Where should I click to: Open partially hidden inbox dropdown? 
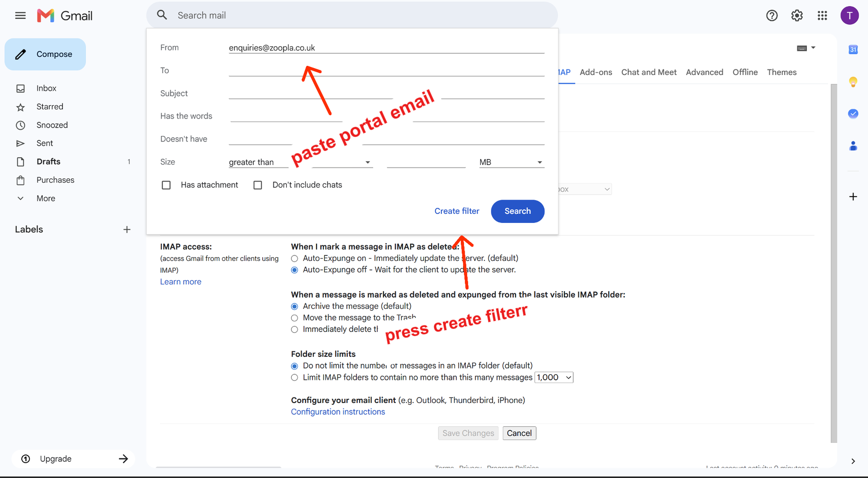coord(585,189)
